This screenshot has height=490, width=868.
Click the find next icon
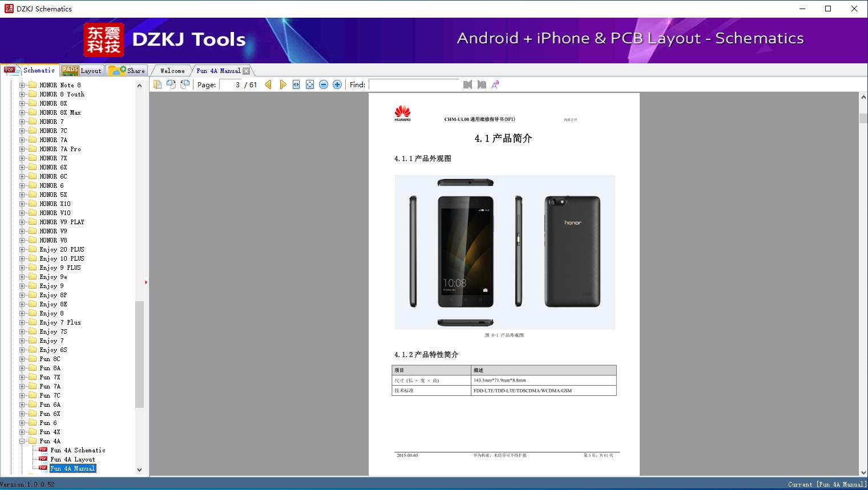point(482,84)
